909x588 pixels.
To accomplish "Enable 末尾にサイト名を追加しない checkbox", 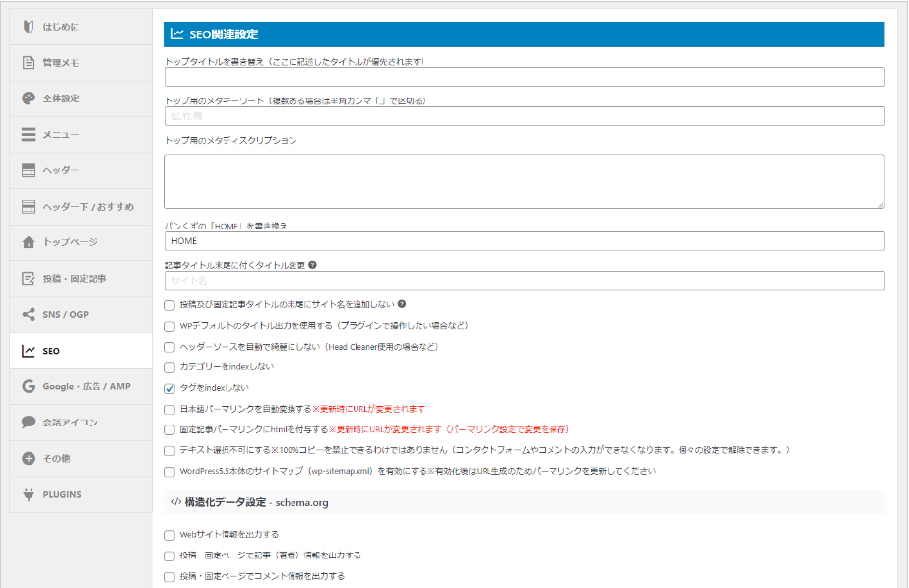I will 169,305.
